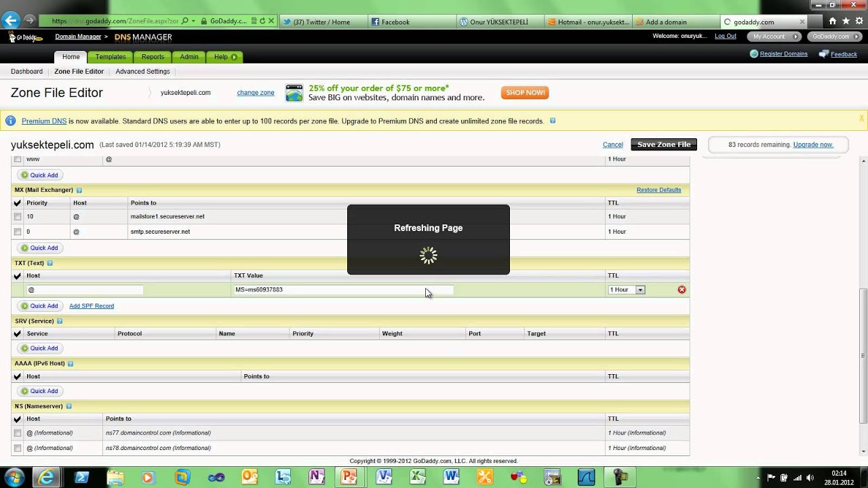Image resolution: width=868 pixels, height=488 pixels.
Task: Delete the TXT record with red X icon
Action: (x=682, y=290)
